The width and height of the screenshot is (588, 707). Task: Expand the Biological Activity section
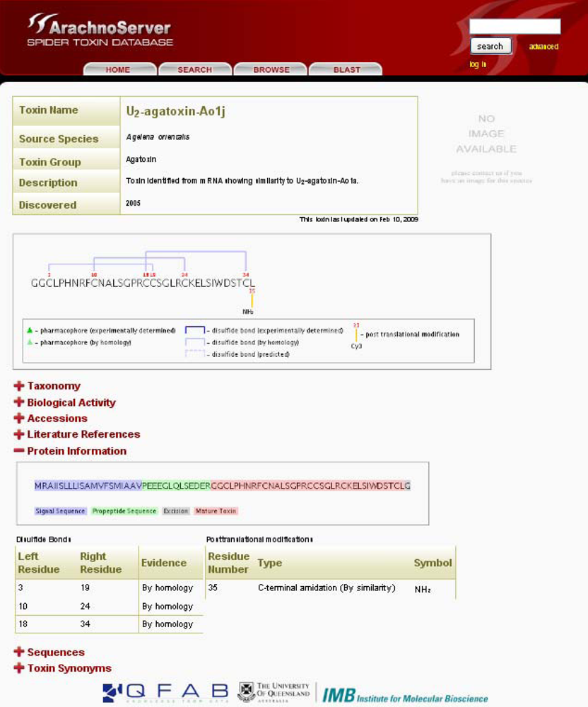65,402
